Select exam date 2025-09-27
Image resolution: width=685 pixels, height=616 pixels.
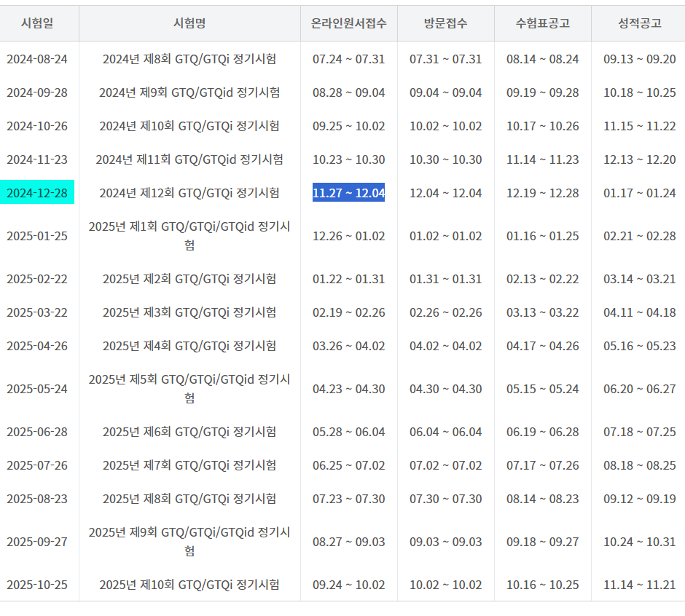(37, 542)
